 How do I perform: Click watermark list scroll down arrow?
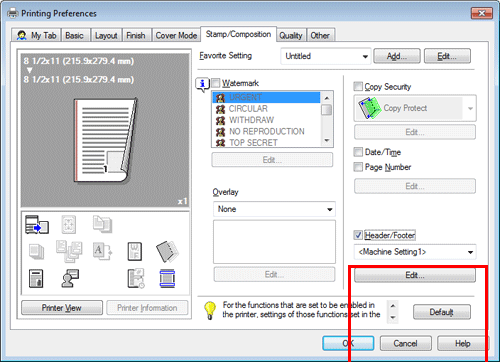[327, 141]
